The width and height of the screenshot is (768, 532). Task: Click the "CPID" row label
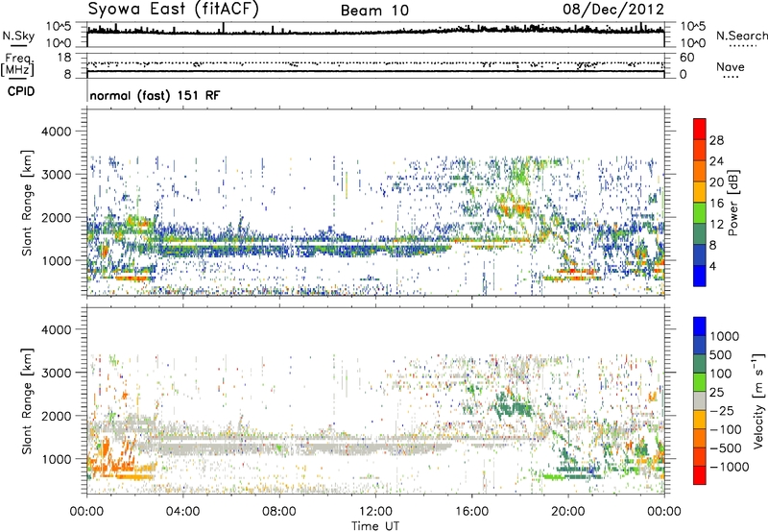click(21, 91)
